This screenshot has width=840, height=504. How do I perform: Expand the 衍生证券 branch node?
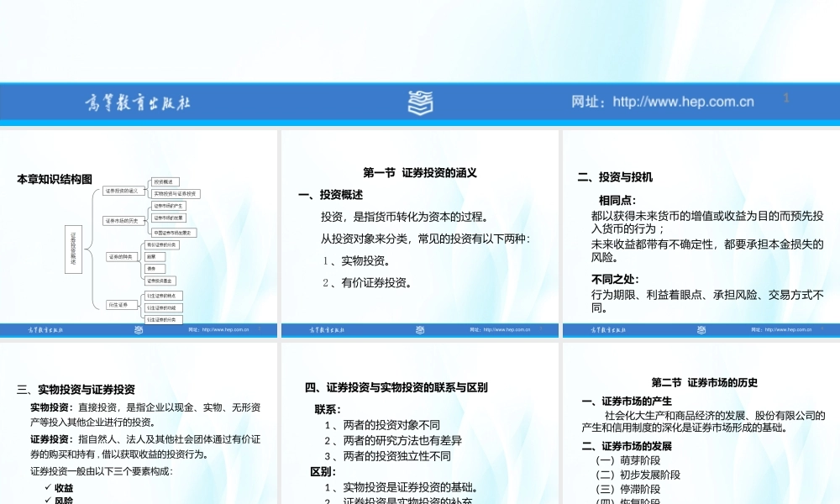tap(123, 304)
